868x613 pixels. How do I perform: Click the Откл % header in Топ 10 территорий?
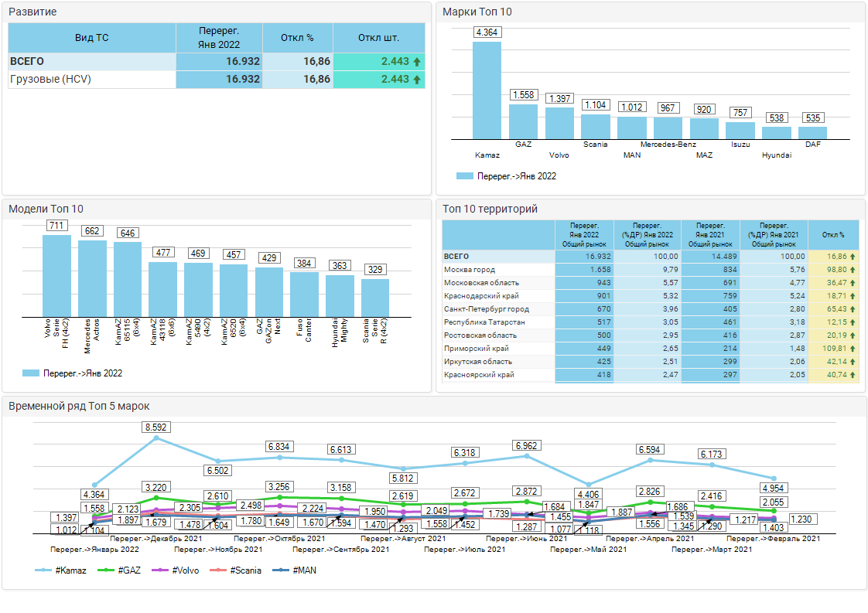pyautogui.click(x=832, y=234)
